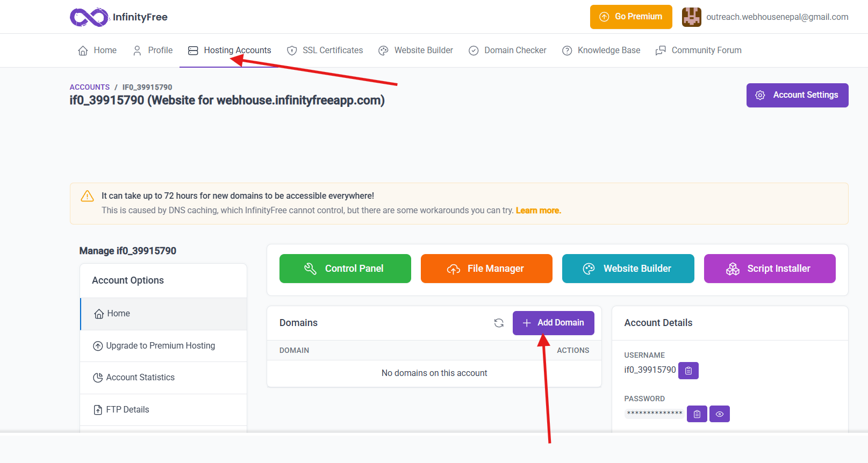Go to the Home navigation tab
The image size is (868, 463).
(97, 50)
